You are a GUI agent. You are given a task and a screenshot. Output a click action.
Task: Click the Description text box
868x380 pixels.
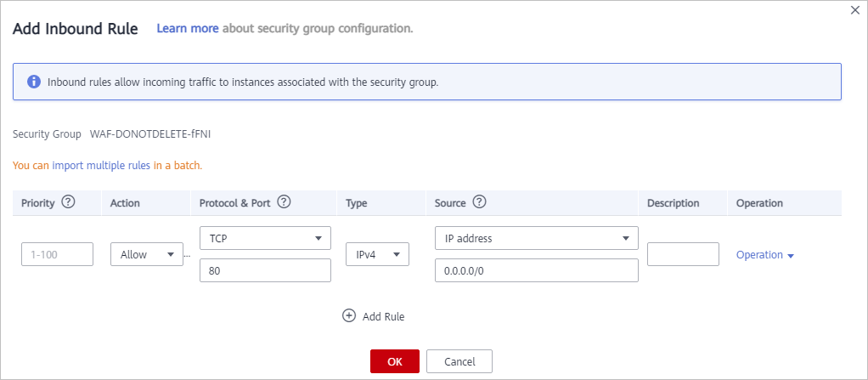682,254
